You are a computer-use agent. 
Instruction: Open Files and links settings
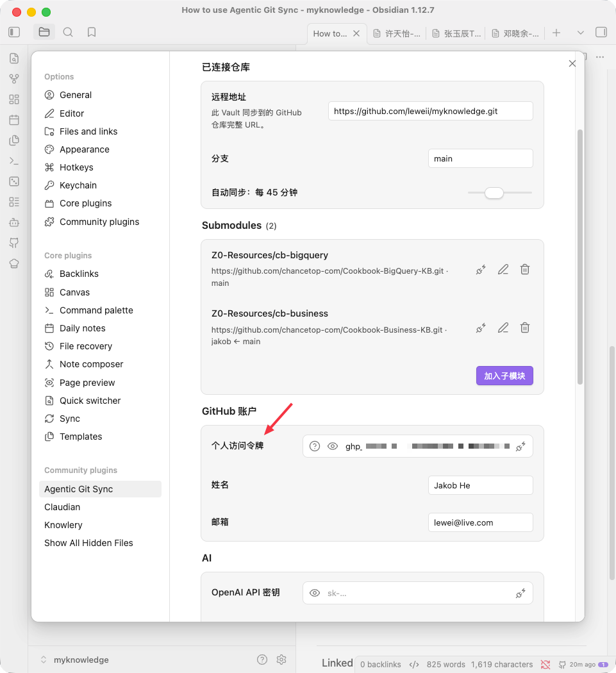click(100, 131)
